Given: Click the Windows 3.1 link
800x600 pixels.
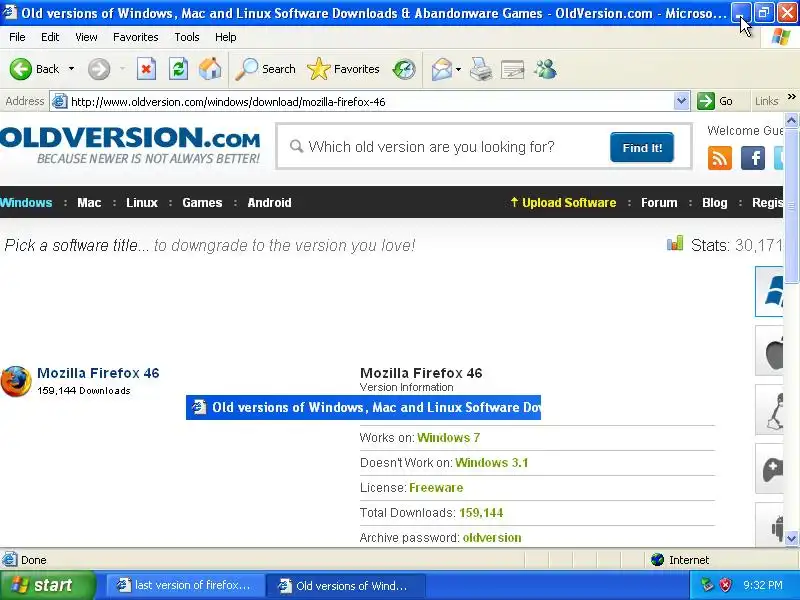Looking at the screenshot, I should [491, 463].
